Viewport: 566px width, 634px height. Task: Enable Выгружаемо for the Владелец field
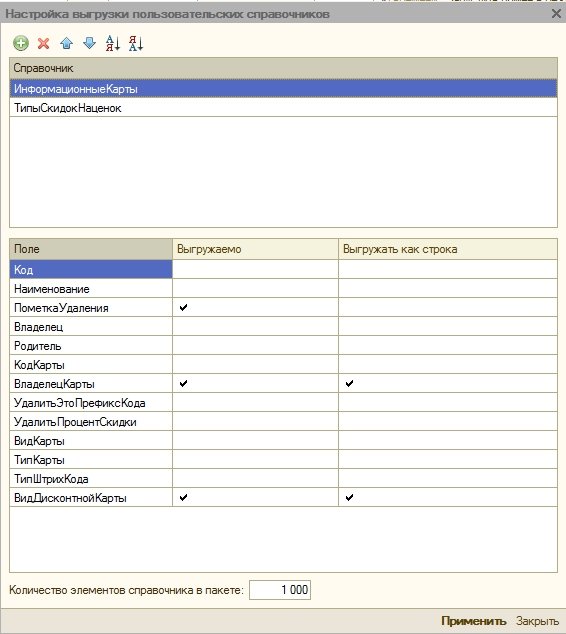pos(255,327)
